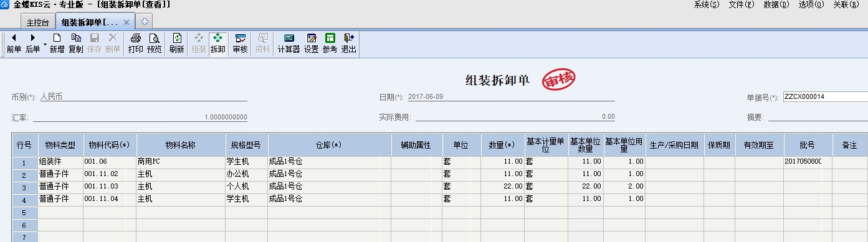Viewport: 868px width, 242px height.
Task: Open print preview with 预览
Action: pos(154,43)
